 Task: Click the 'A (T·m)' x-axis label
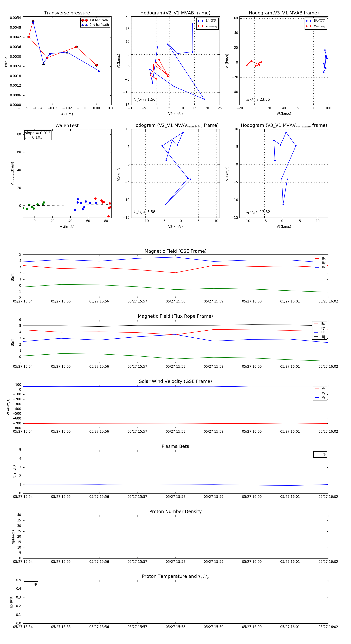pos(67,114)
